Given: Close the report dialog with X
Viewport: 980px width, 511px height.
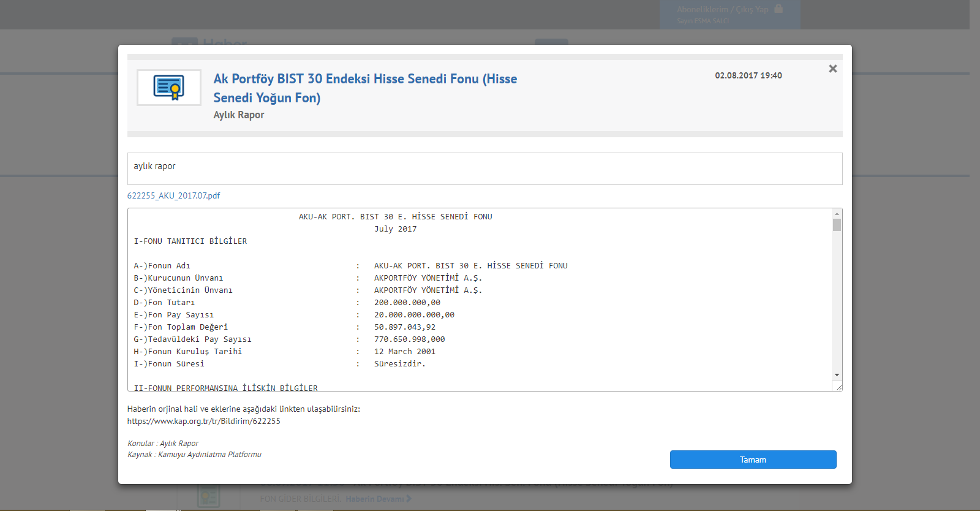Looking at the screenshot, I should pos(832,69).
